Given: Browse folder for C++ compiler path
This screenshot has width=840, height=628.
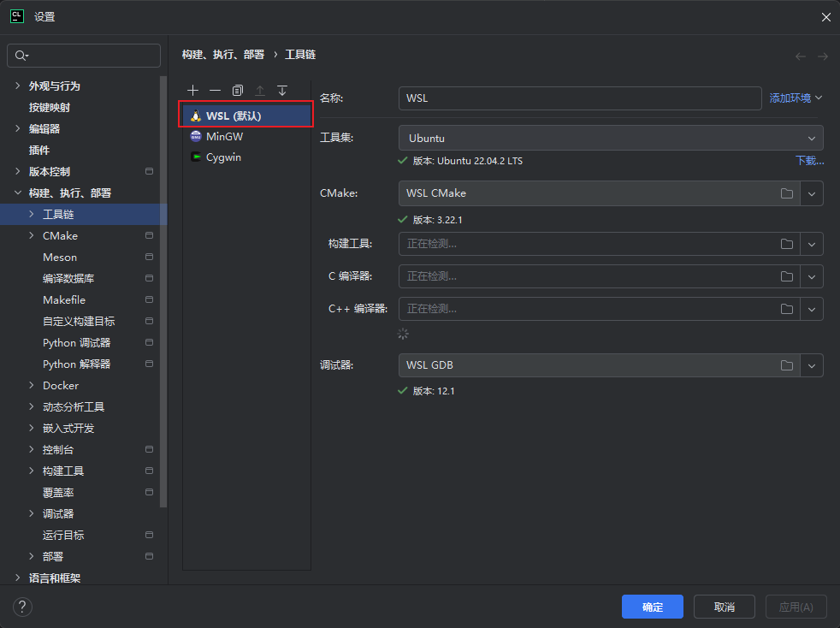Looking at the screenshot, I should [786, 308].
